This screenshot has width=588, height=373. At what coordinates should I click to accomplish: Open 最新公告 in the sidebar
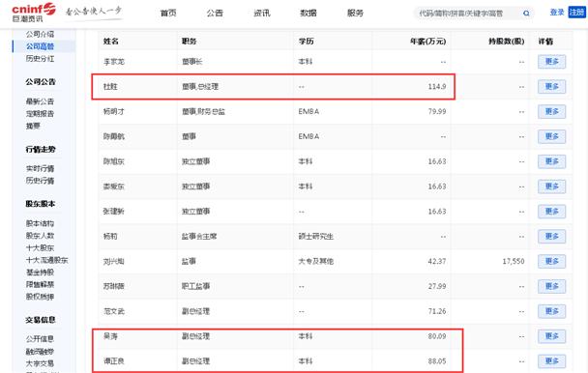coord(40,101)
